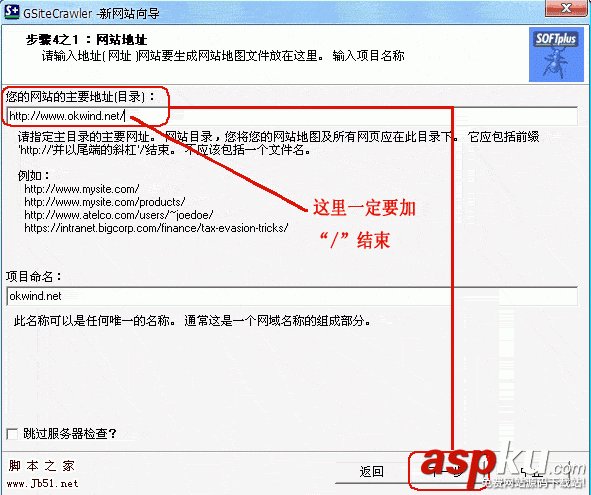This screenshot has width=591, height=495.
Task: Enable the skip server check checkbox
Action: (12, 434)
